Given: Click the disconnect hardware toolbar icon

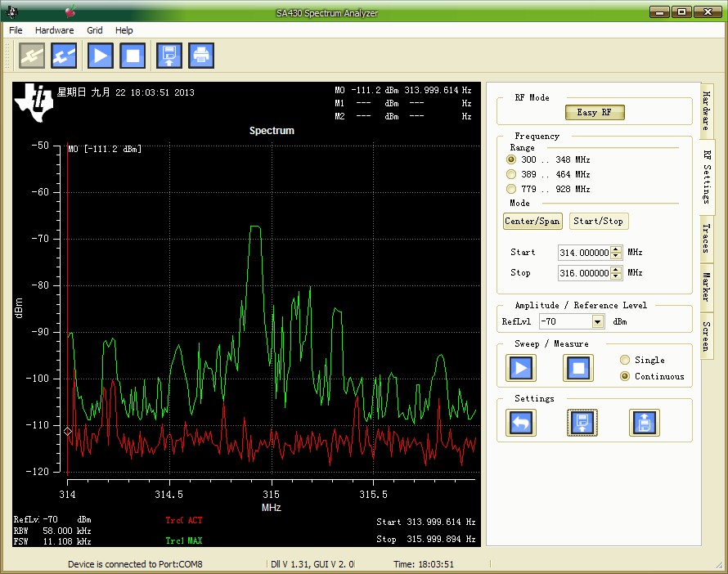Looking at the screenshot, I should (x=64, y=55).
